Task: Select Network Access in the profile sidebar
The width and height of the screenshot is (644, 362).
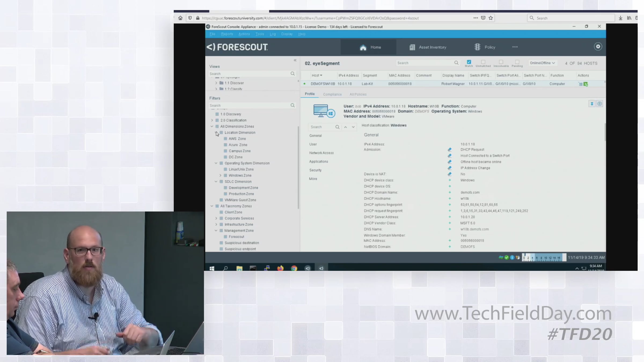Action: coord(321,153)
